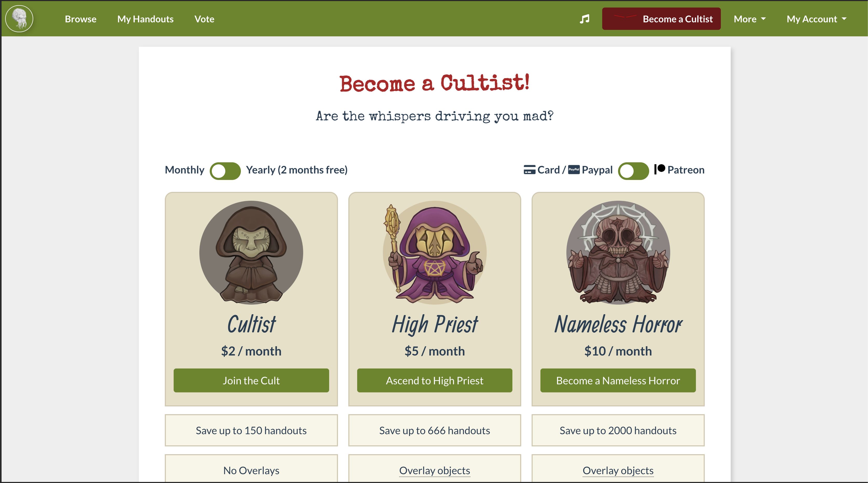Viewport: 868px width, 483px height.
Task: Toggle payment method to Patreon
Action: [633, 171]
